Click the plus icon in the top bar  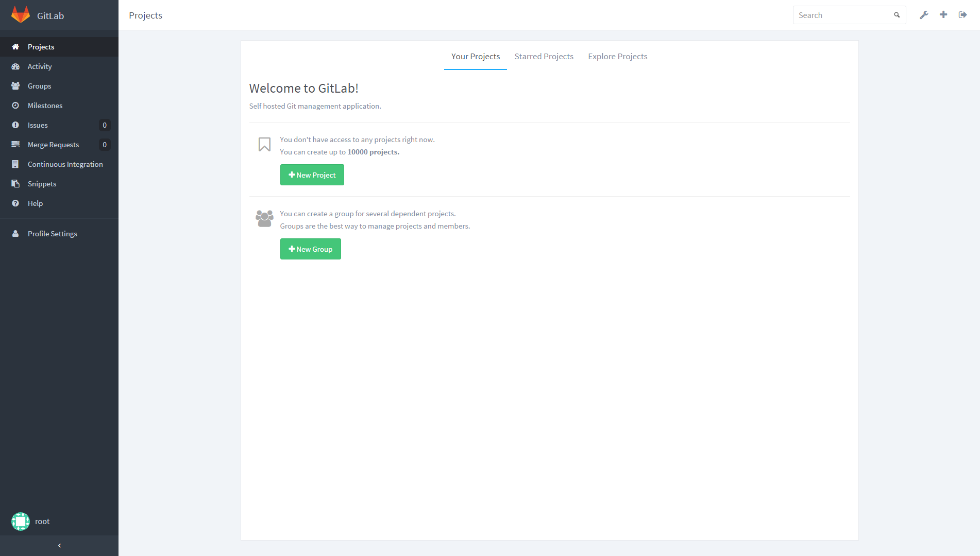pos(943,15)
